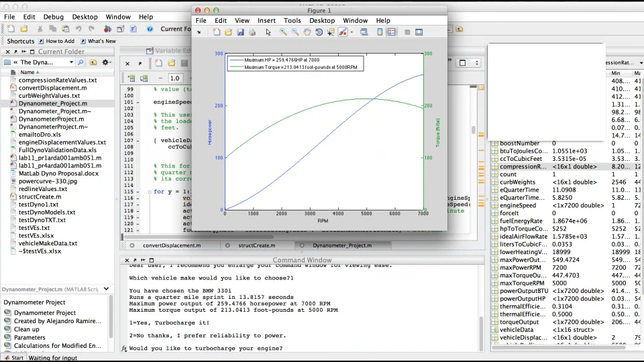Click the Command Window vertical scrollbar
This screenshot has width=644, height=362.
tap(481, 333)
